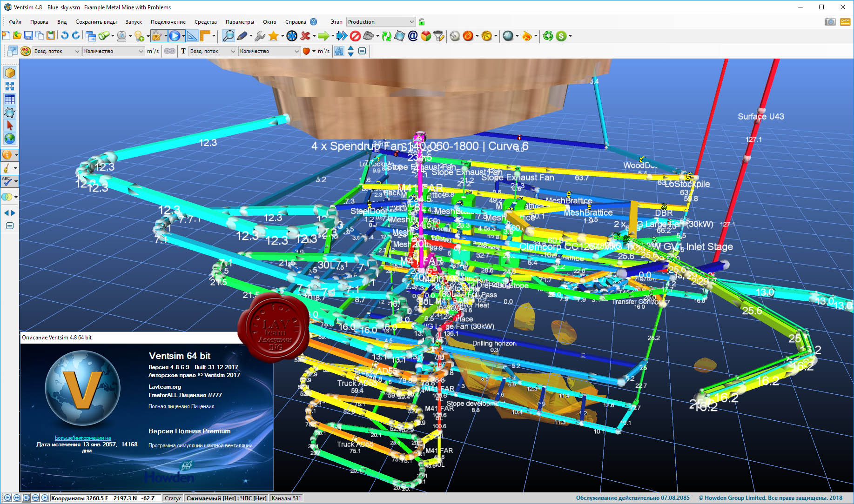
Task: Open the Правка menu
Action: pyautogui.click(x=39, y=22)
